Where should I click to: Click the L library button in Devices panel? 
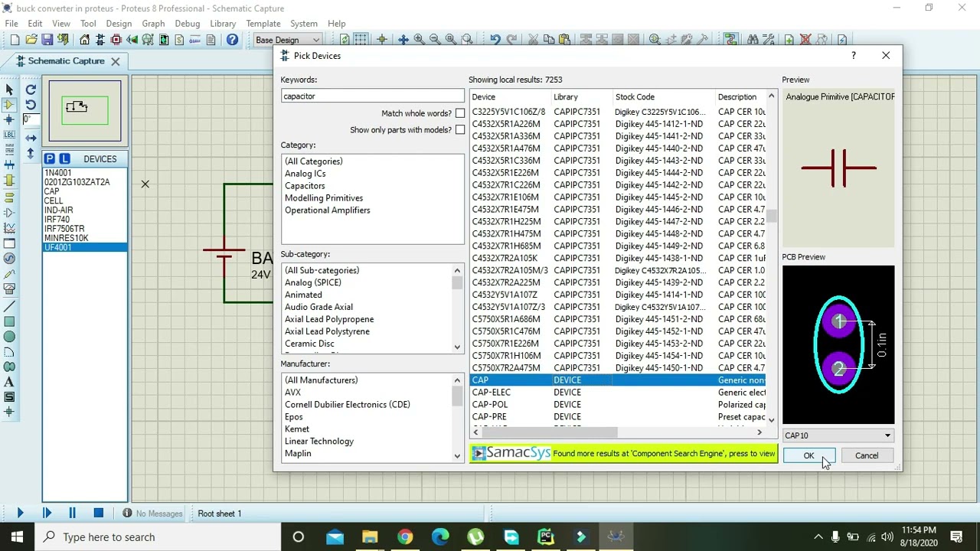click(x=64, y=158)
